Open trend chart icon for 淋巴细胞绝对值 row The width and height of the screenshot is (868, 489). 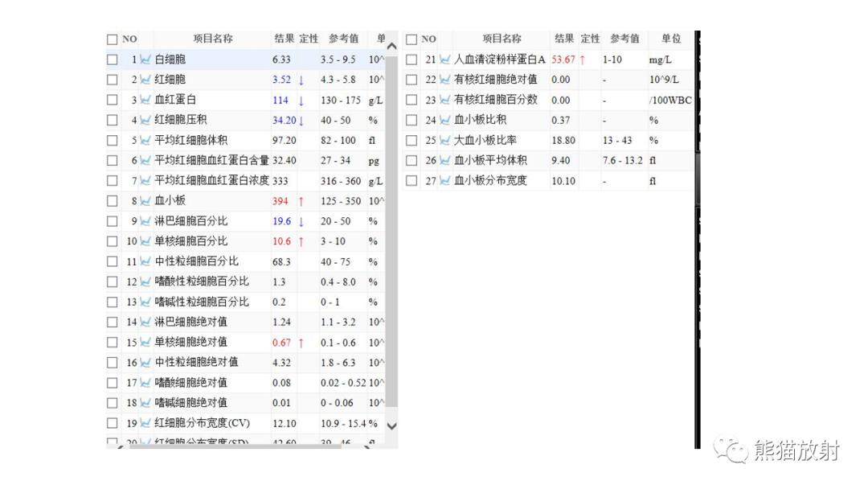pos(145,323)
